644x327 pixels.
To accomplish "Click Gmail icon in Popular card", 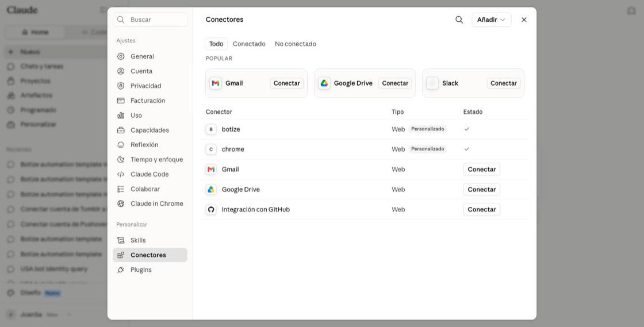I will [x=215, y=83].
